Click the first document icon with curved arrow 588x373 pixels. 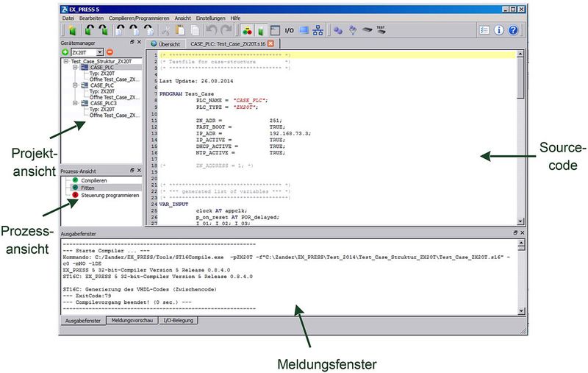coord(120,30)
